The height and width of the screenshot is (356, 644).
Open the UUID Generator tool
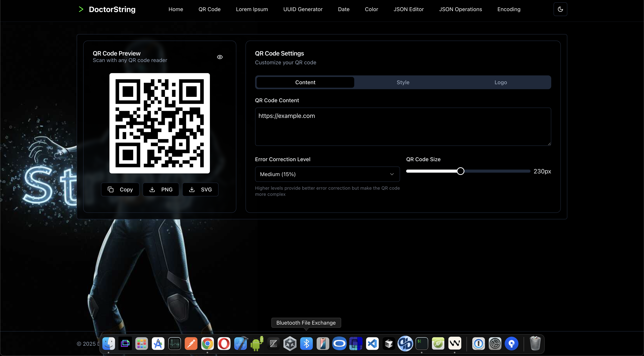click(x=303, y=9)
